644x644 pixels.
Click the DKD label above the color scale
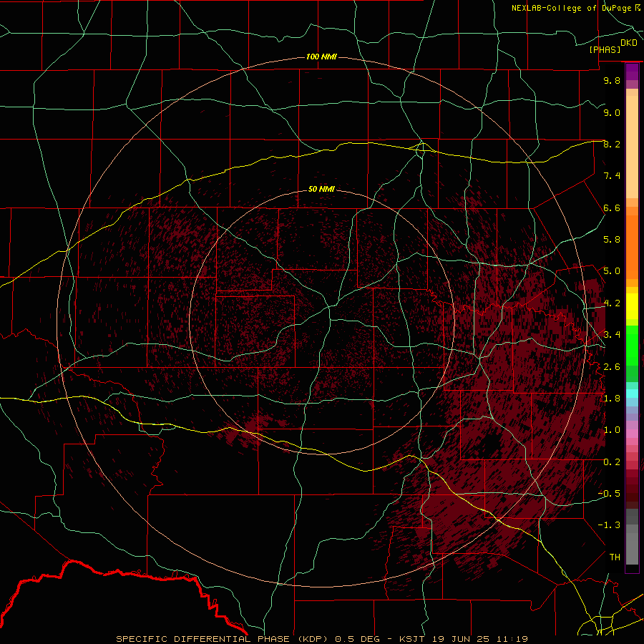click(x=629, y=43)
